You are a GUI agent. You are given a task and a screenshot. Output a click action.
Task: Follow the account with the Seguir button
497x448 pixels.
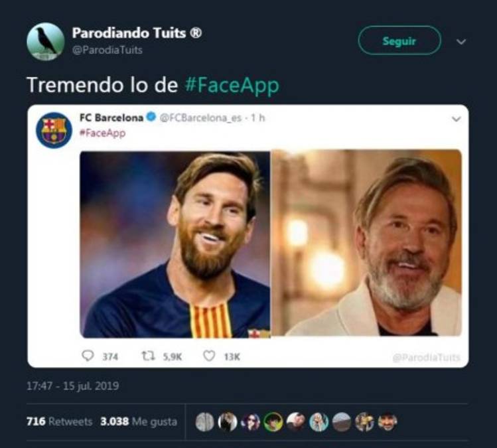coord(399,41)
